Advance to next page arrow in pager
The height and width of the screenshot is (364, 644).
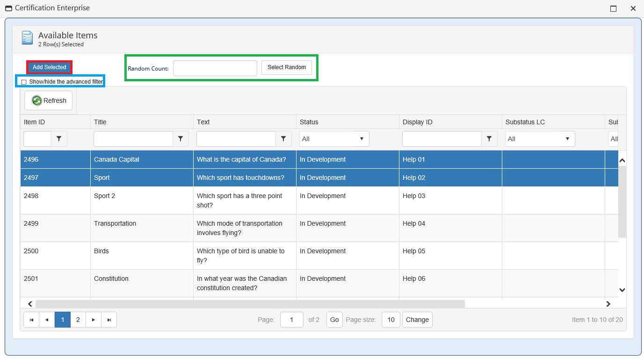(94, 320)
